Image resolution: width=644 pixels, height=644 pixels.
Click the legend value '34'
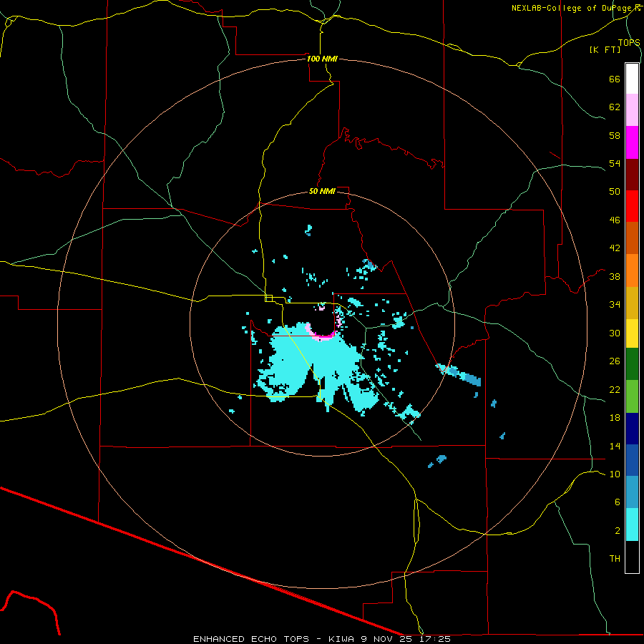pos(615,304)
